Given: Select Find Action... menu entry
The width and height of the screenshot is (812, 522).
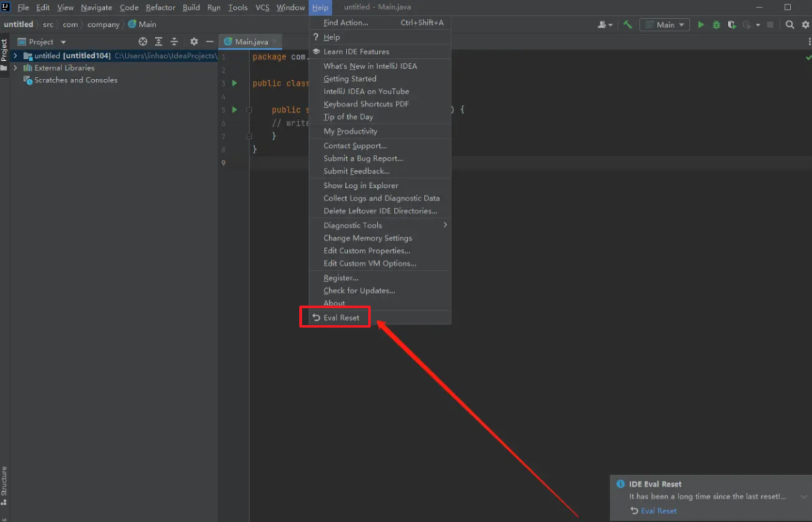Looking at the screenshot, I should click(x=380, y=23).
